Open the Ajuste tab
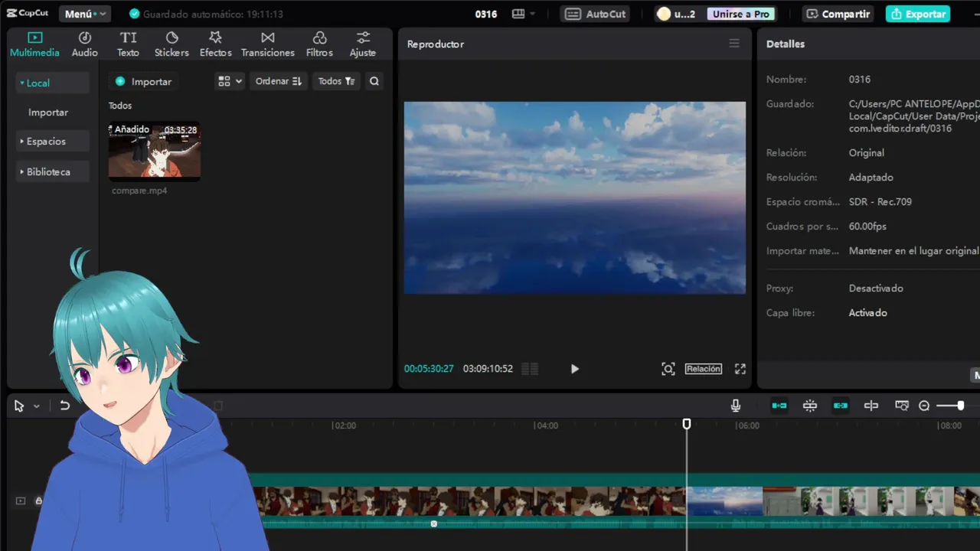 click(363, 44)
